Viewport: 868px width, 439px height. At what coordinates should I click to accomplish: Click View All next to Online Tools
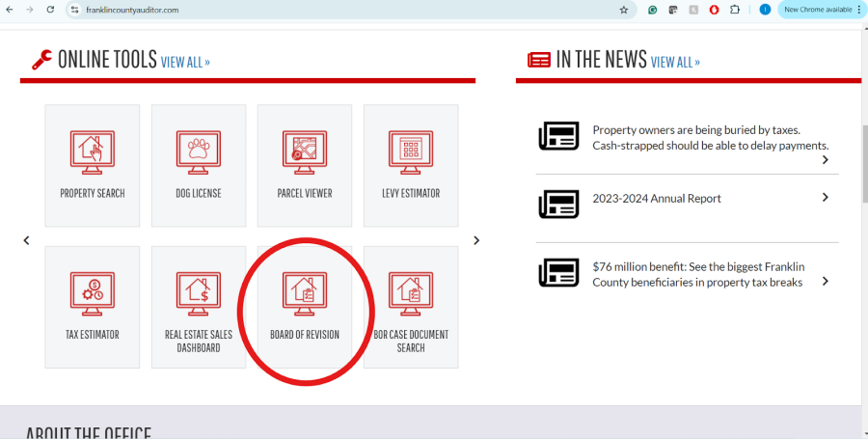click(x=185, y=62)
